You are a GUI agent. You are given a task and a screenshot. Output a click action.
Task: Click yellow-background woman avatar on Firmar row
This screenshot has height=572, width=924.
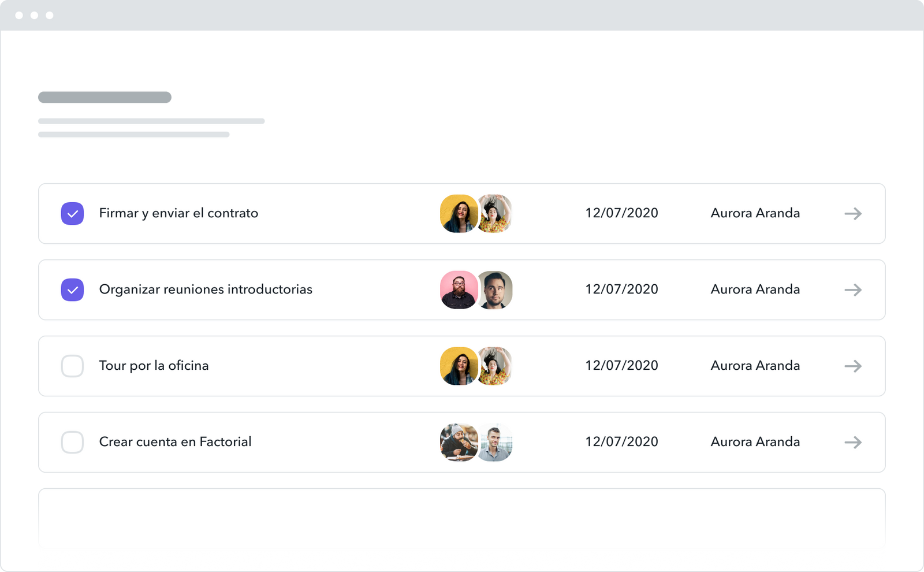point(459,214)
